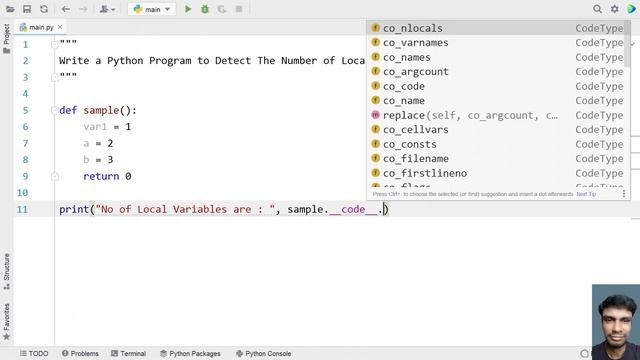640x360 pixels.
Task: Click the fold marker on line 3
Action: coord(55,77)
